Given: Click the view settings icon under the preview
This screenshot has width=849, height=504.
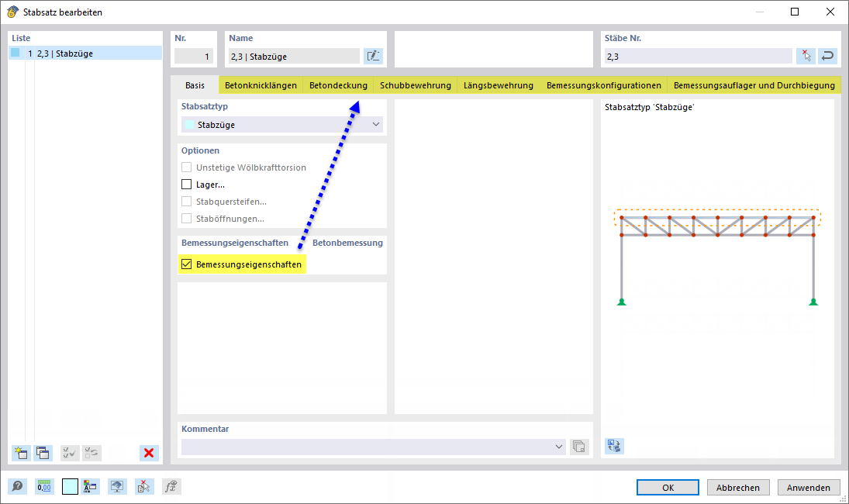Looking at the screenshot, I should (x=614, y=446).
